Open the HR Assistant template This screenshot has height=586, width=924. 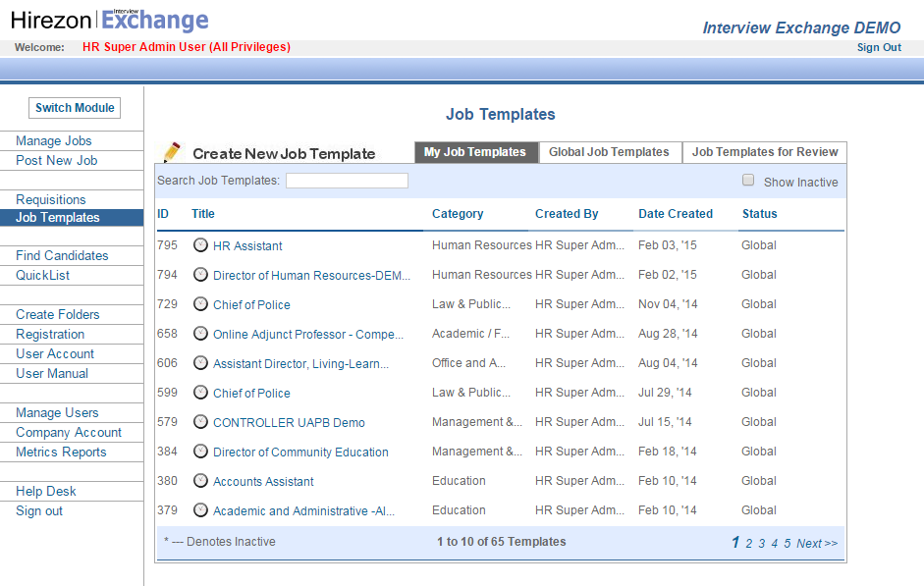click(x=247, y=246)
